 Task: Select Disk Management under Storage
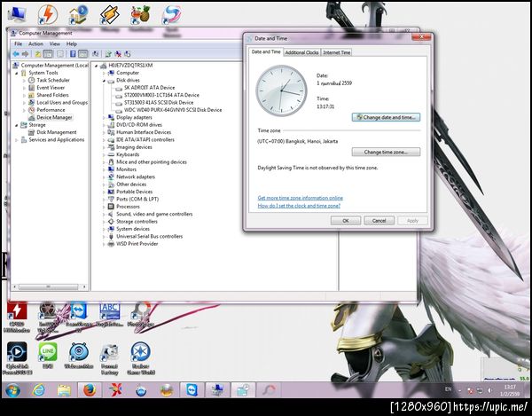pyautogui.click(x=57, y=132)
